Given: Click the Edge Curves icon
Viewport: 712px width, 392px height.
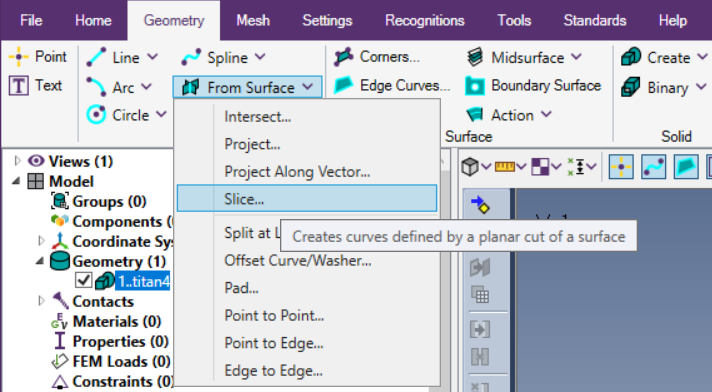Looking at the screenshot, I should (x=343, y=85).
